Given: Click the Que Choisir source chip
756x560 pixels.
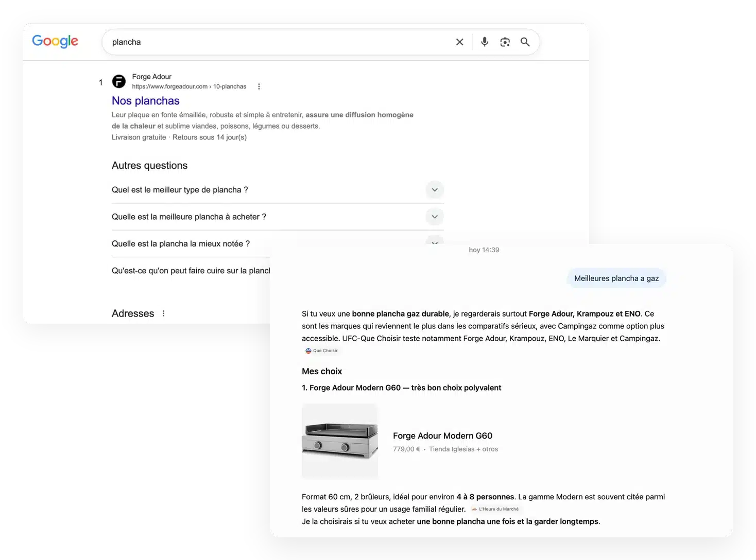Looking at the screenshot, I should click(x=322, y=351).
